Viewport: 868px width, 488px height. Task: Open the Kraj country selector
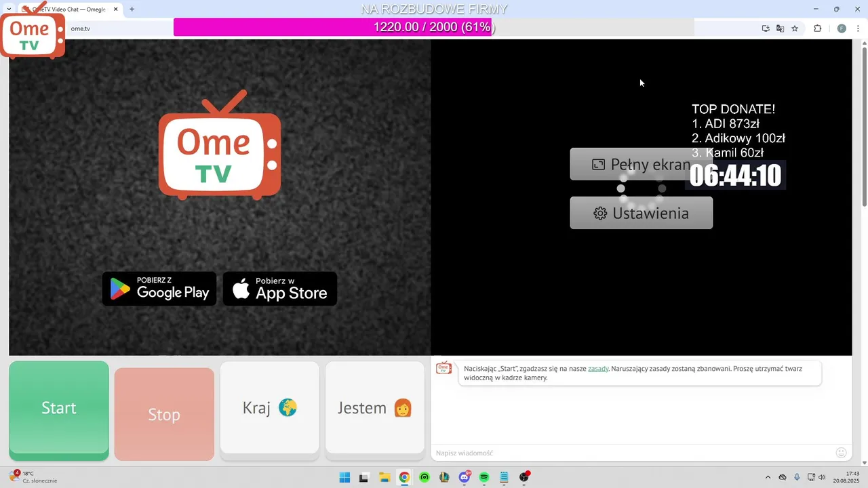269,408
